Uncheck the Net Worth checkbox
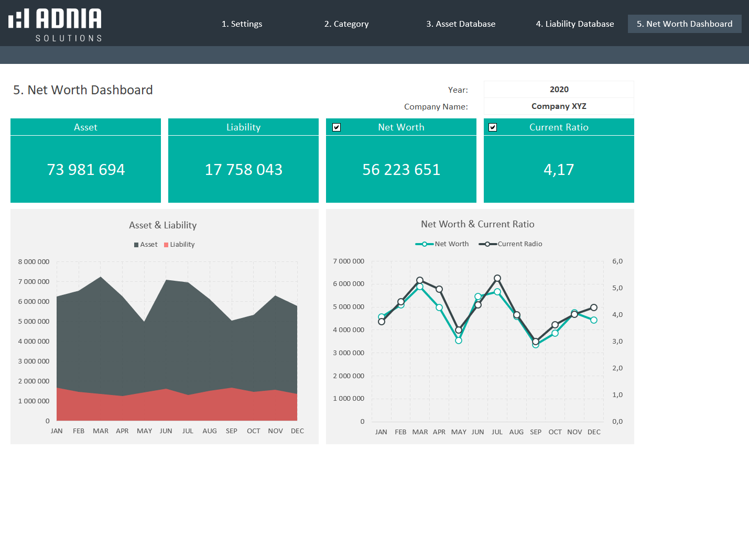 (336, 127)
